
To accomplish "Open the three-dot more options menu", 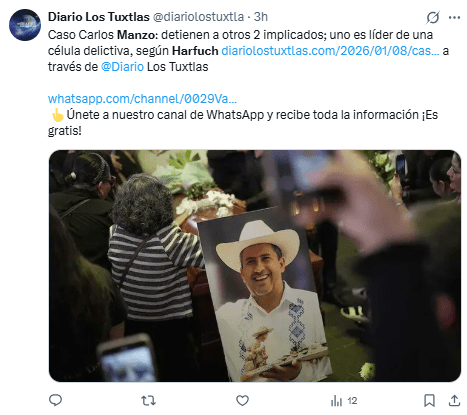I will coord(454,17).
